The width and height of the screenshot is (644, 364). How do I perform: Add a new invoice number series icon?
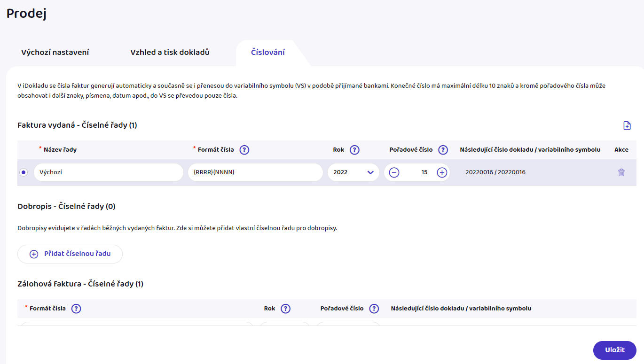click(x=627, y=125)
